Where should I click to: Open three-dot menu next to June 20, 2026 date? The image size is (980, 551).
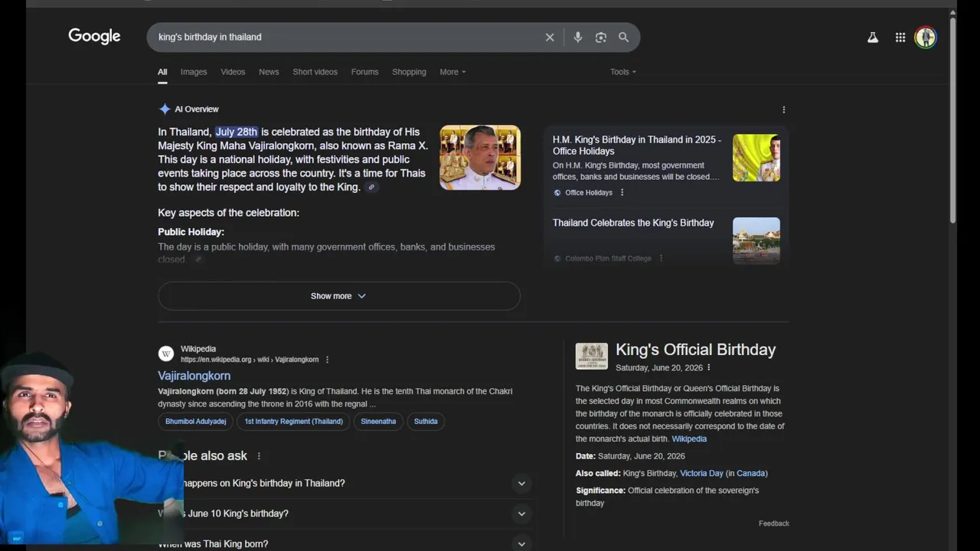click(x=708, y=368)
